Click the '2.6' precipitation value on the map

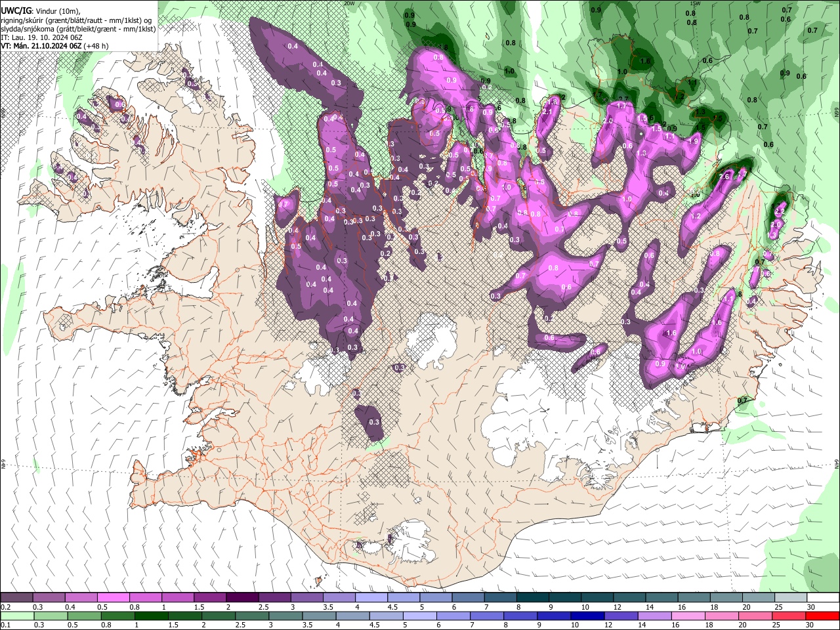click(x=724, y=177)
